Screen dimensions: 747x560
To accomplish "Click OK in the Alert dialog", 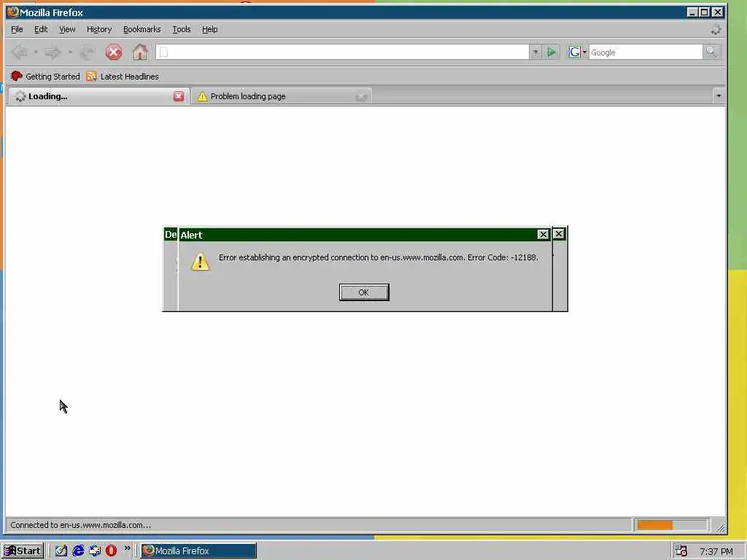I will (x=364, y=292).
